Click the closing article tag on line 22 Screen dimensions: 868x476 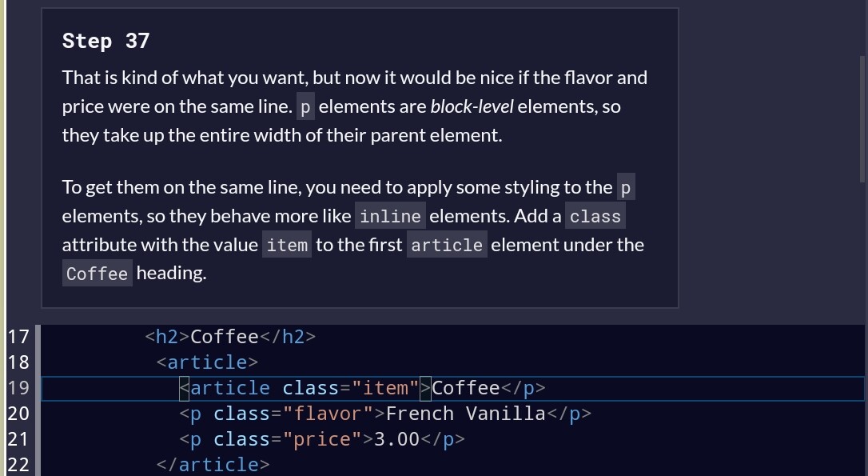click(x=212, y=465)
